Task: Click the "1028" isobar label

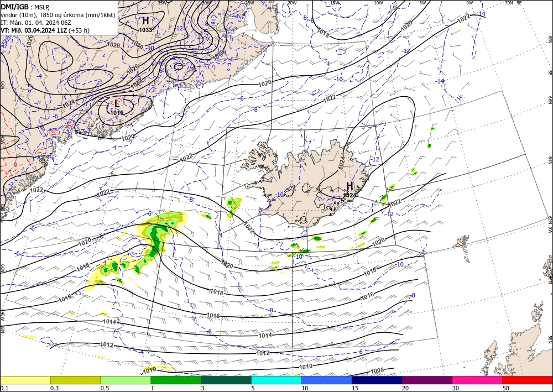Action: point(113,45)
